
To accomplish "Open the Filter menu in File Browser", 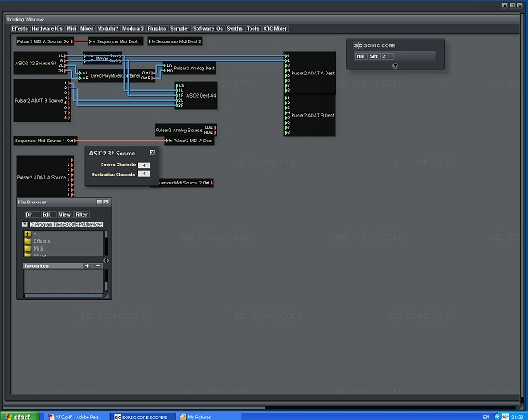I will [x=81, y=214].
